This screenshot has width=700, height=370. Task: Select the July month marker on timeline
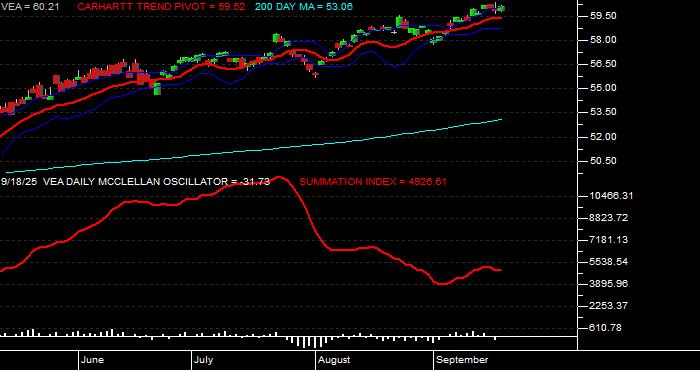(x=204, y=360)
